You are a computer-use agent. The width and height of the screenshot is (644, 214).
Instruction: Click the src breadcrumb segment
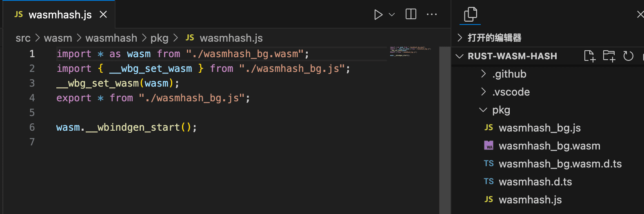click(x=23, y=38)
